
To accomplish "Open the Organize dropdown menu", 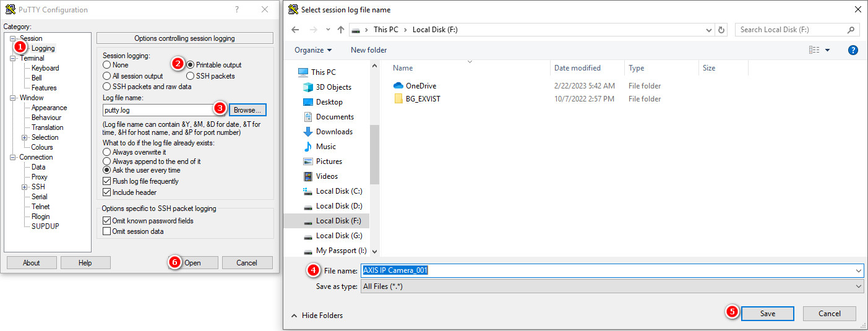I will tap(313, 50).
